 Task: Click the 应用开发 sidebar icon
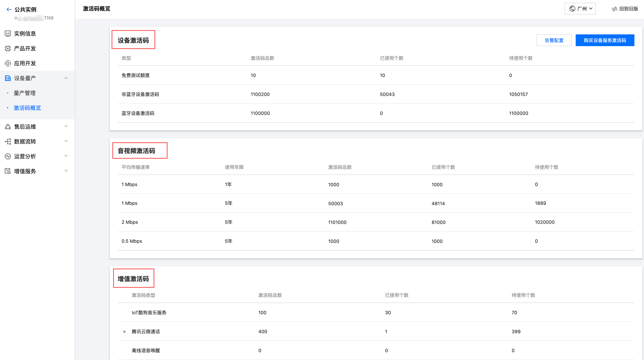click(x=8, y=63)
